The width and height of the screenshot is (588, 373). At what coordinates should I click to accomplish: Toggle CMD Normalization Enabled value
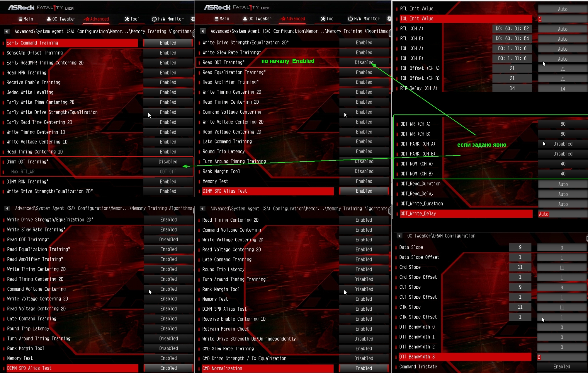pyautogui.click(x=364, y=368)
